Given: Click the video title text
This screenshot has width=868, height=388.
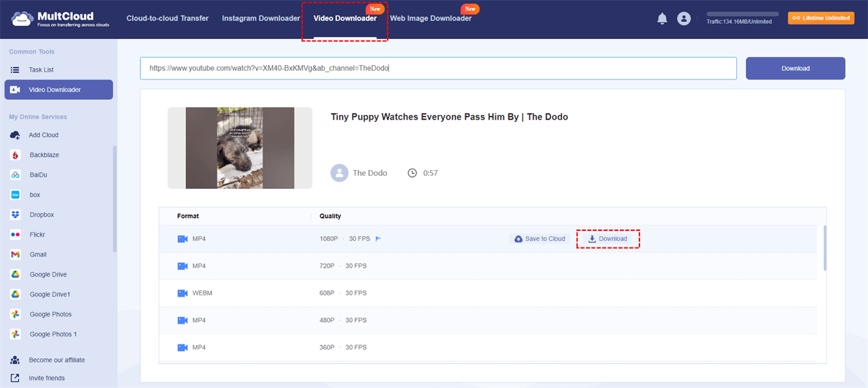Looking at the screenshot, I should tap(449, 117).
